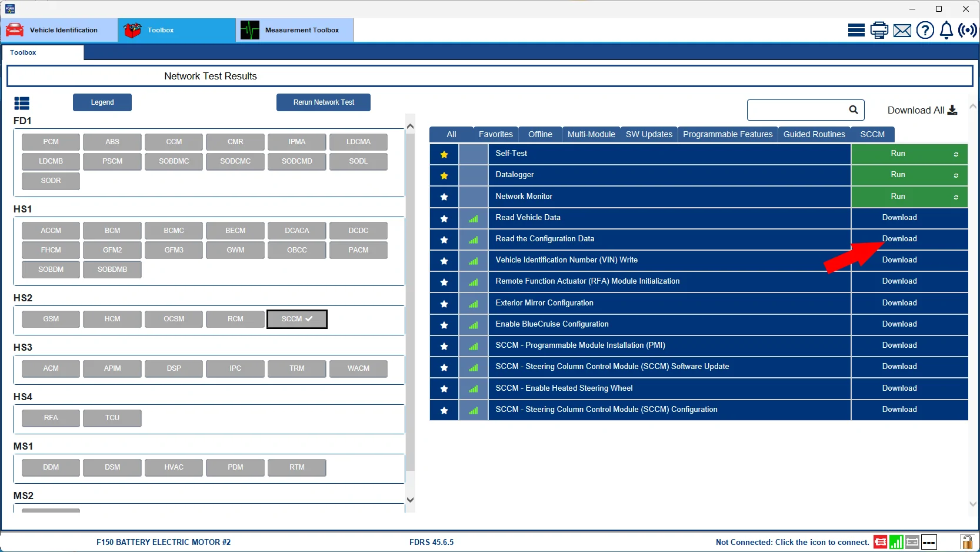
Task: Select the PCM module button
Action: coord(51,142)
